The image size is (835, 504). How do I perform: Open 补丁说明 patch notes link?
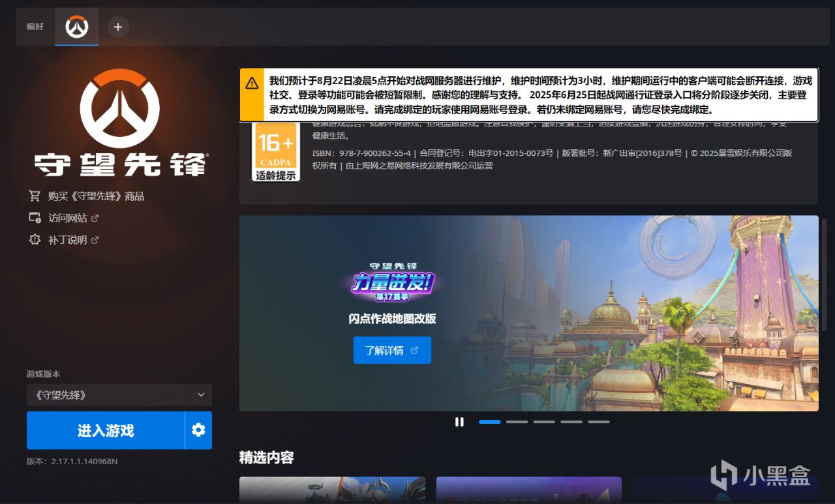73,240
